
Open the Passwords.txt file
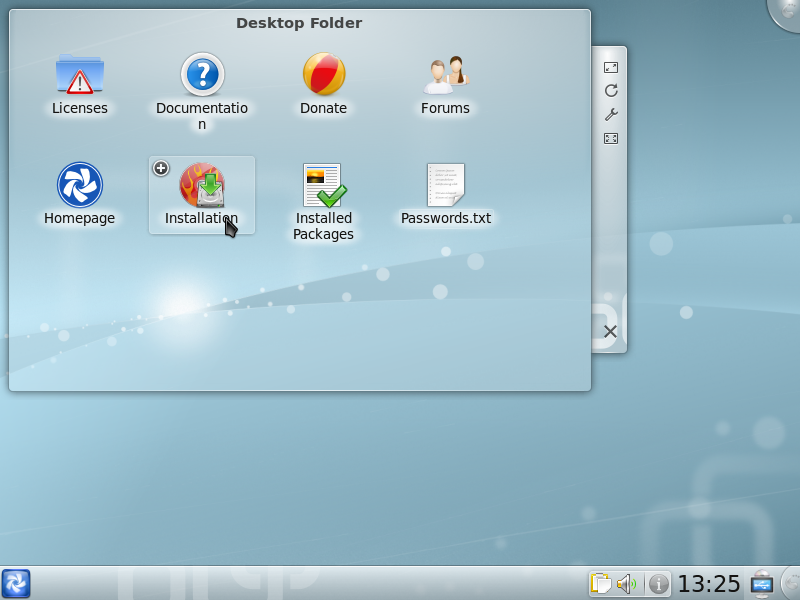click(444, 185)
